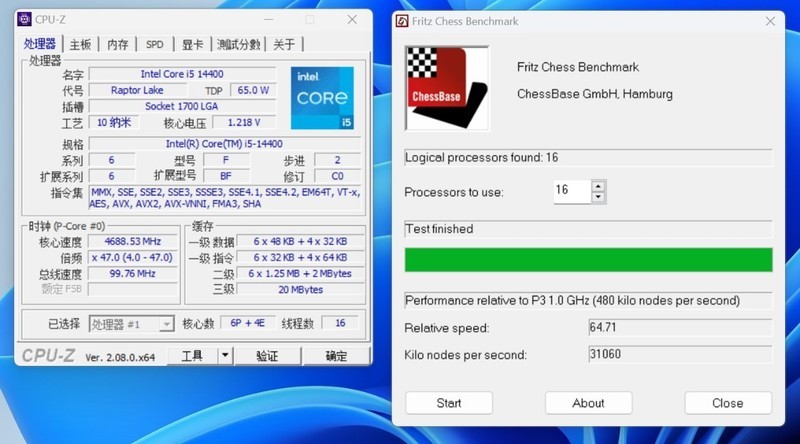800x444 pixels.
Task: Click the thread count value 16 in CPU-Z
Action: pos(340,323)
